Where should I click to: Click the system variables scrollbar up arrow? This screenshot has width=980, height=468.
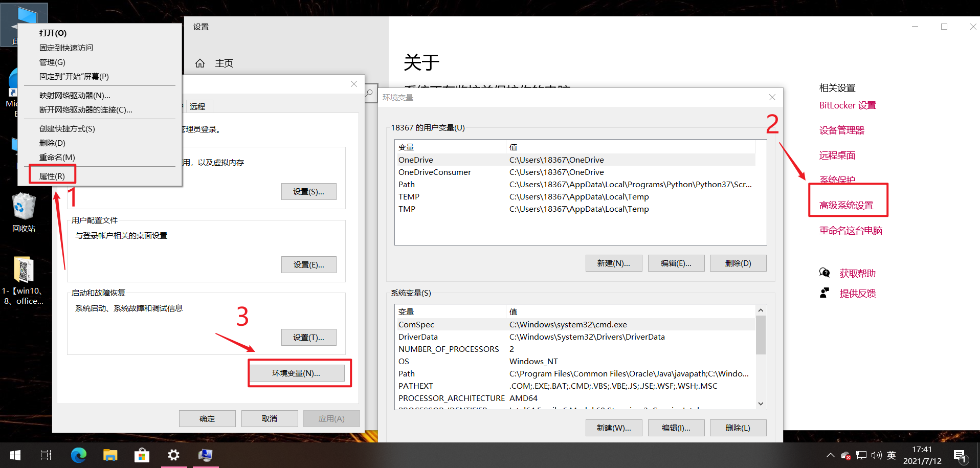(x=761, y=310)
